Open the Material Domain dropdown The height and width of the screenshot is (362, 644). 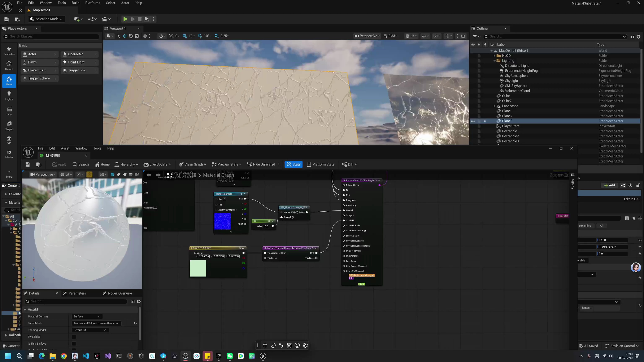87,317
